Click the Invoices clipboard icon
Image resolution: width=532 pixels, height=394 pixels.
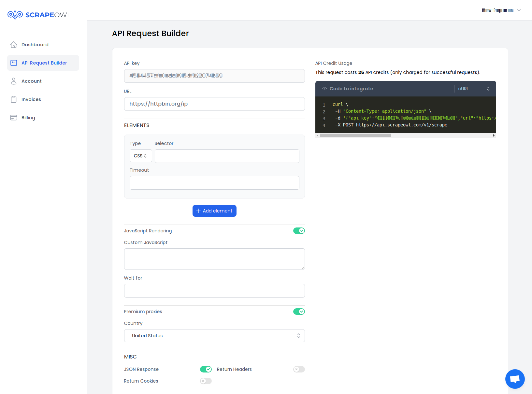(14, 99)
